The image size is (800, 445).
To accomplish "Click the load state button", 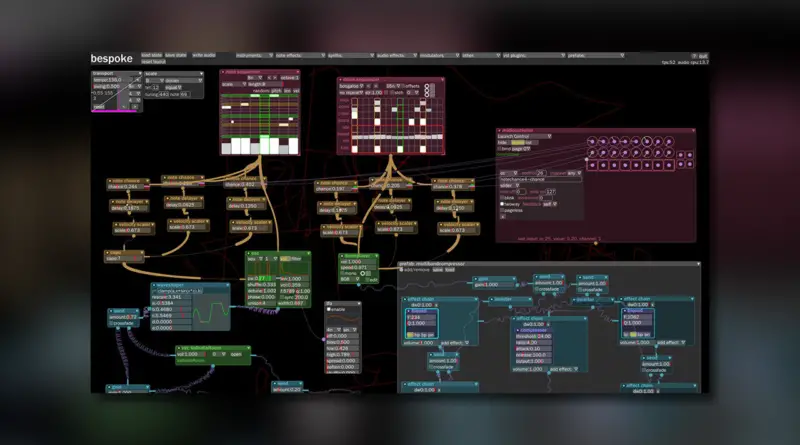I will tap(152, 55).
